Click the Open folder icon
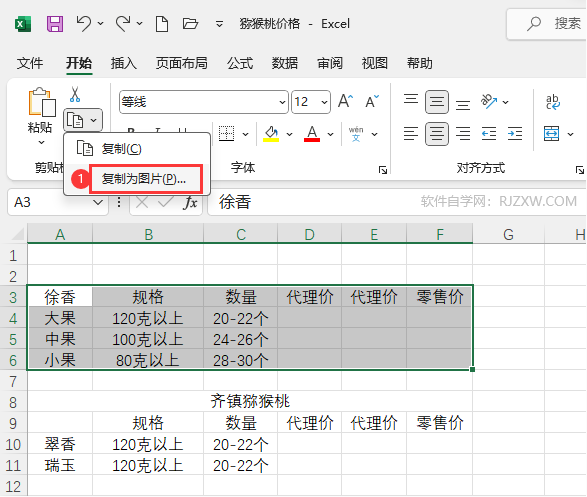 tap(190, 24)
